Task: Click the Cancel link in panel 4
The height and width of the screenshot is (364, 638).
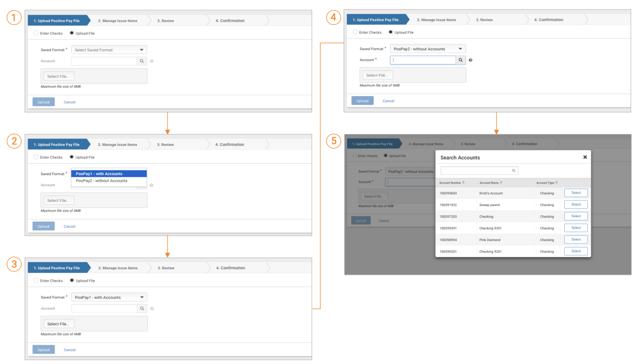Action: pyautogui.click(x=388, y=101)
